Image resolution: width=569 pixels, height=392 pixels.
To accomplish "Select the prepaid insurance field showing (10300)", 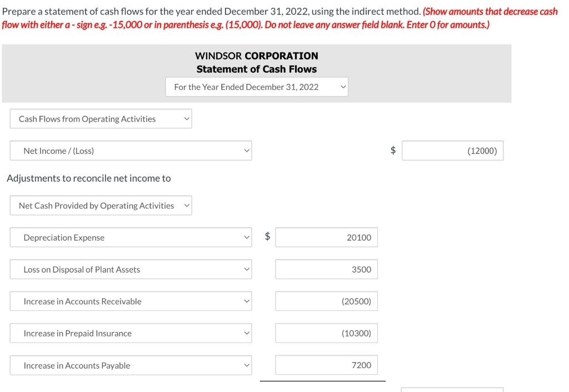I will (326, 333).
